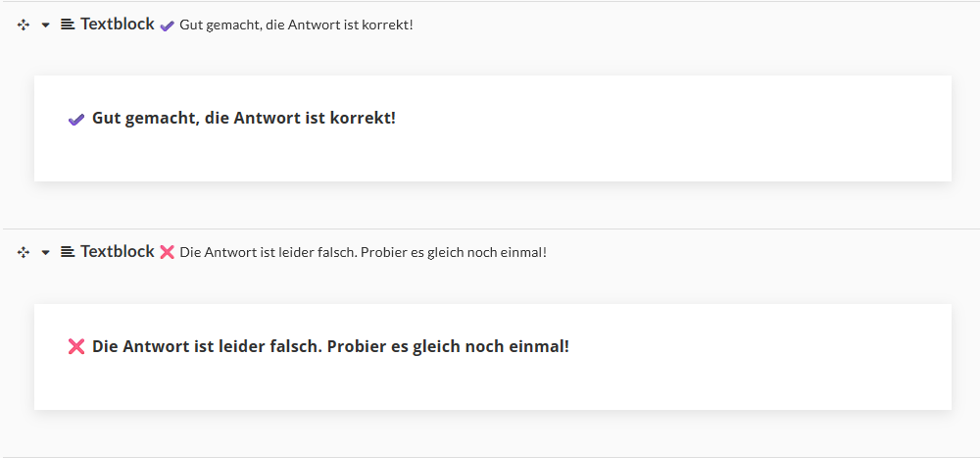Collapse the first Textblock with its caret
Screen dimensions: 980x458
pos(45,25)
